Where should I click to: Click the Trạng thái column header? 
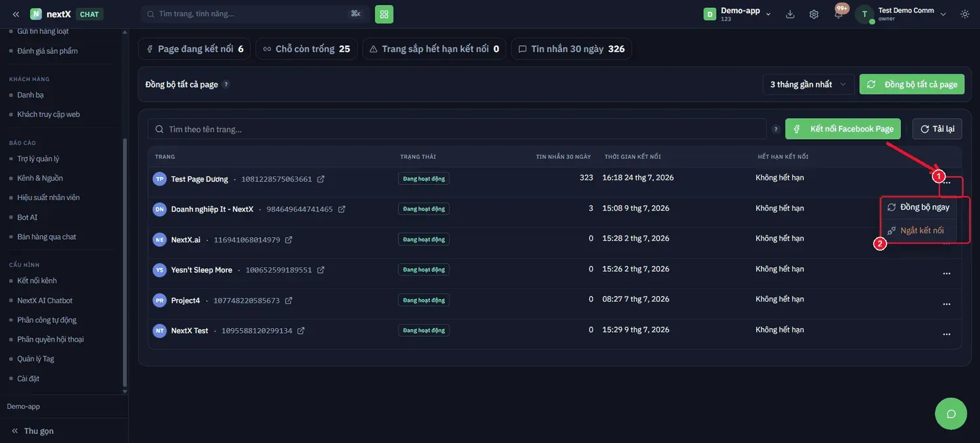[418, 157]
